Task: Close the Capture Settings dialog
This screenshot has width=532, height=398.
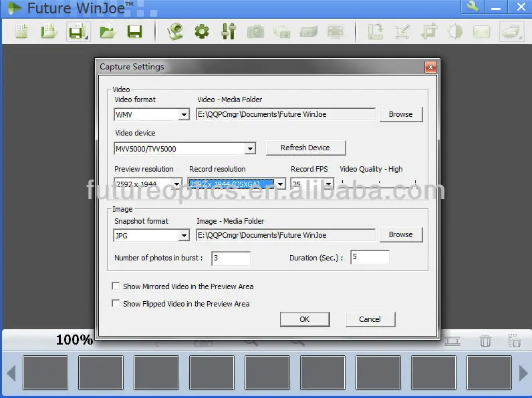Action: [430, 67]
